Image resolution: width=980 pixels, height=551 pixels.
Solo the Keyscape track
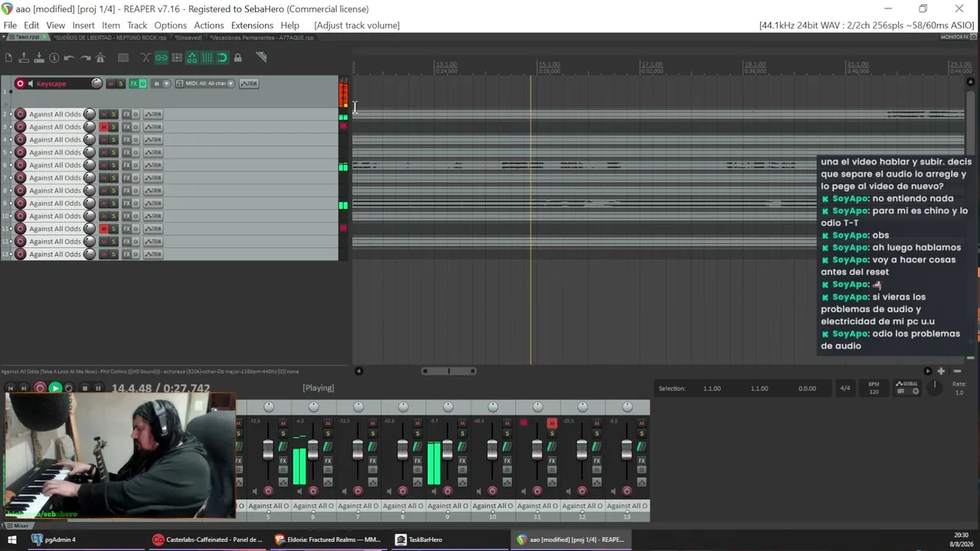[121, 83]
